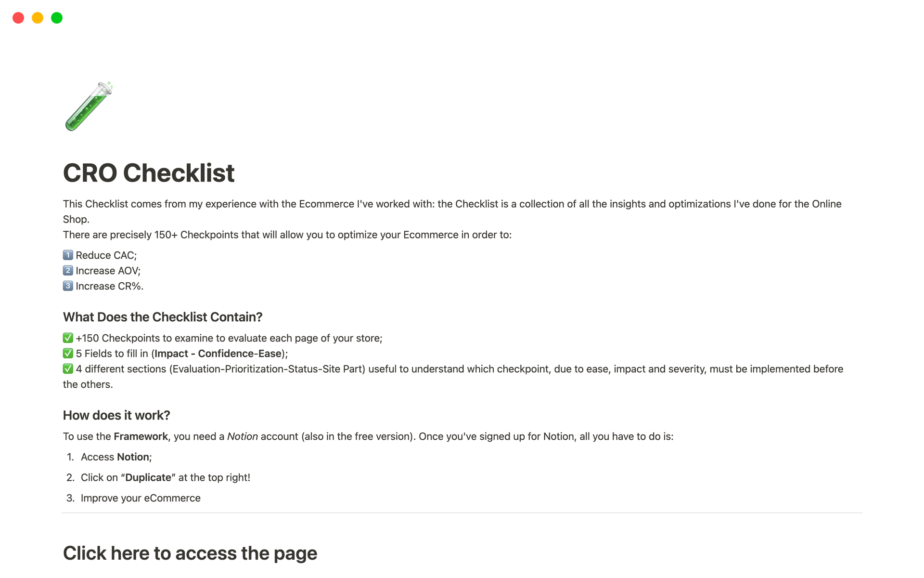Click the number 2 emoji before Increase AOV
The width and height of the screenshot is (924, 578).
pyautogui.click(x=68, y=270)
